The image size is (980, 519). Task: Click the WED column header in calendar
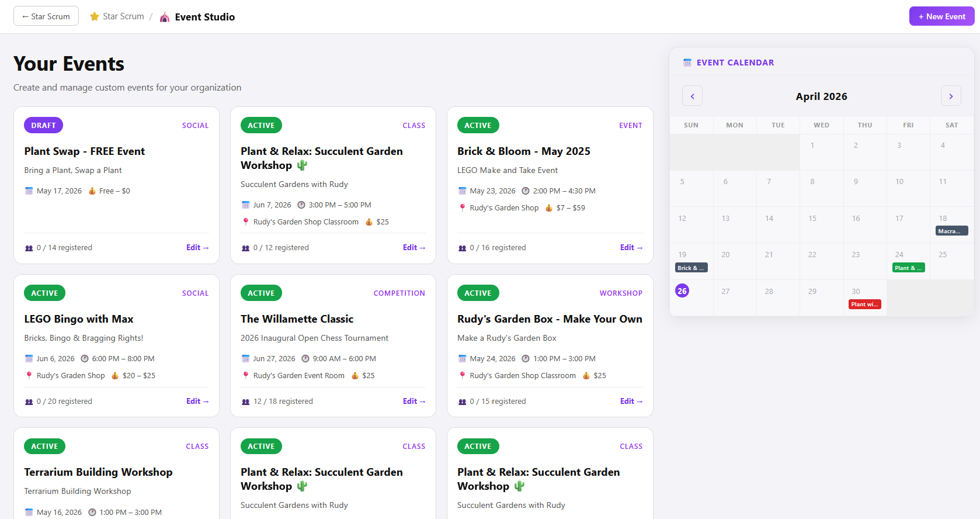(x=821, y=125)
